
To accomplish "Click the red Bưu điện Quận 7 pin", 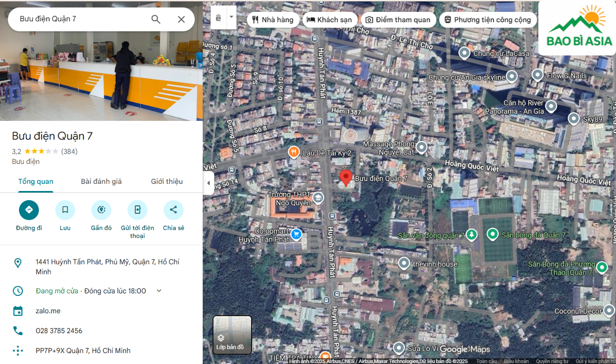I will pos(346,178).
